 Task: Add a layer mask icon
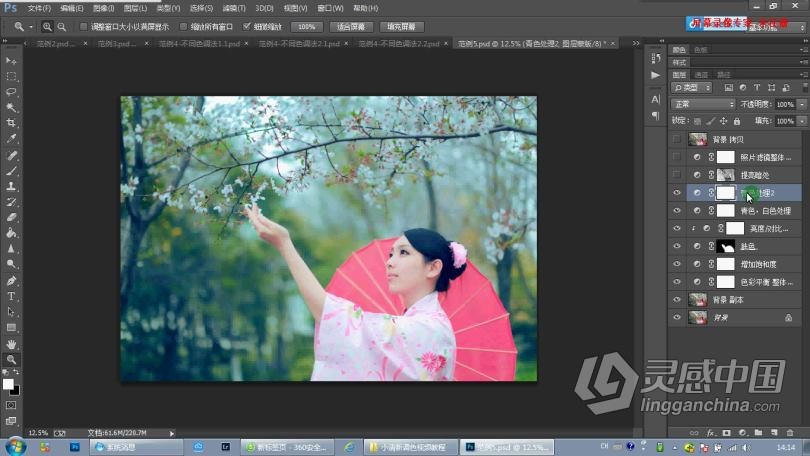point(726,433)
